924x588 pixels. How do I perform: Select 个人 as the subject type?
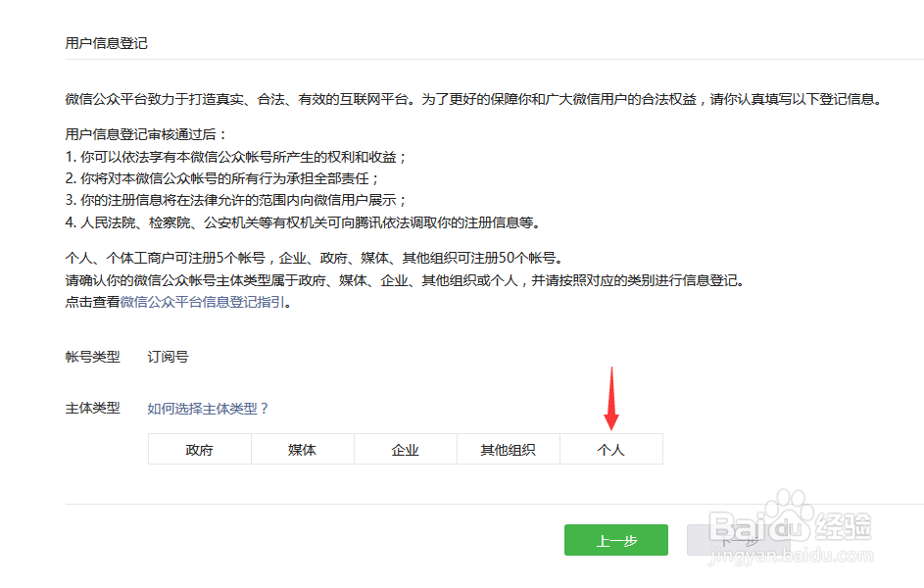click(610, 449)
